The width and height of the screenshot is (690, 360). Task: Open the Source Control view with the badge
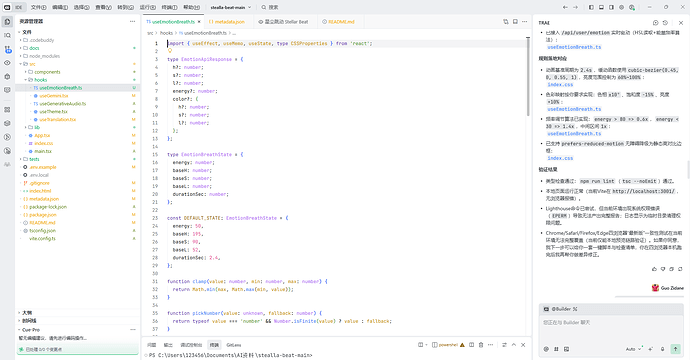point(7,49)
